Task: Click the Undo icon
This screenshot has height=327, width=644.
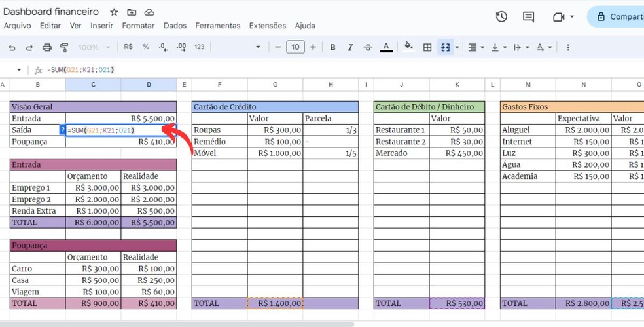Action: click(12, 48)
